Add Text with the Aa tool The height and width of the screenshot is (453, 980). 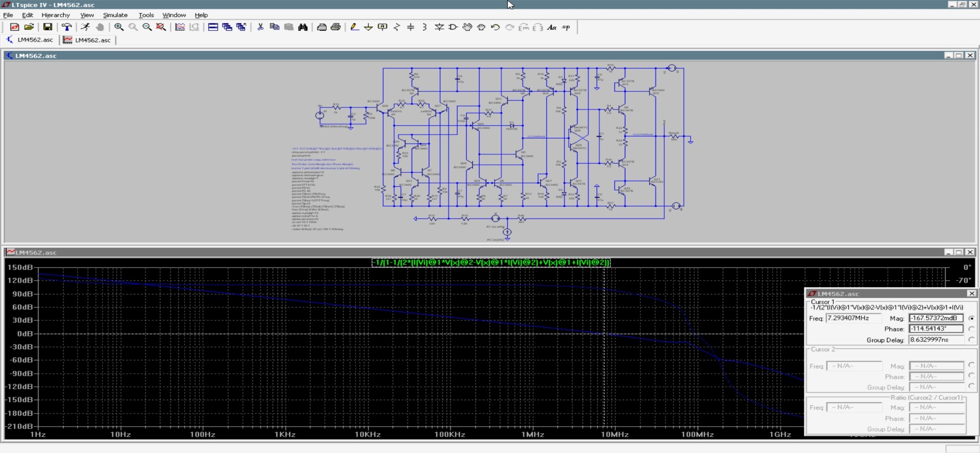[x=552, y=27]
